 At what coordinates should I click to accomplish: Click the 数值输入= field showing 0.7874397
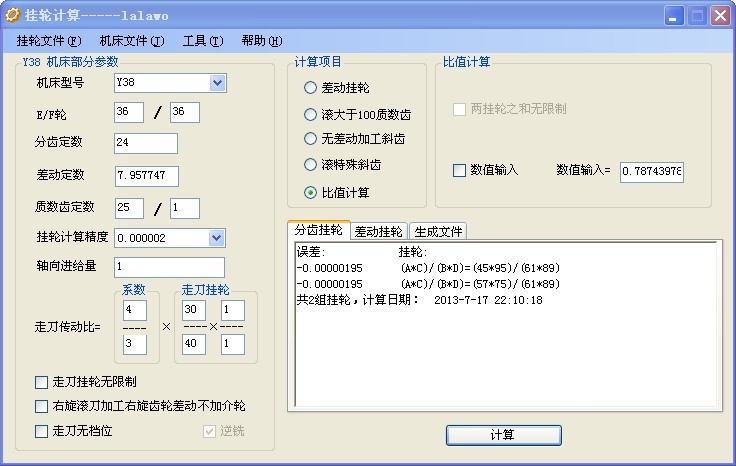652,172
